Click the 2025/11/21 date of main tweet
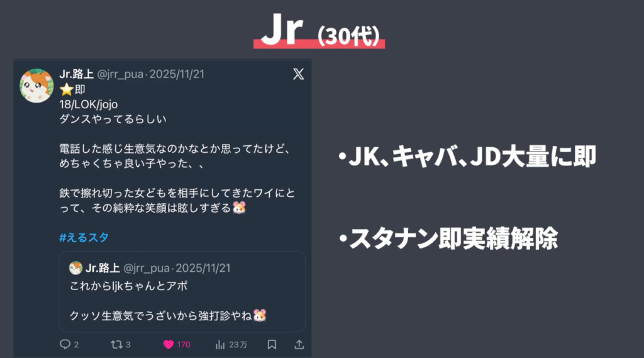Image resolution: width=644 pixels, height=358 pixels. point(177,74)
